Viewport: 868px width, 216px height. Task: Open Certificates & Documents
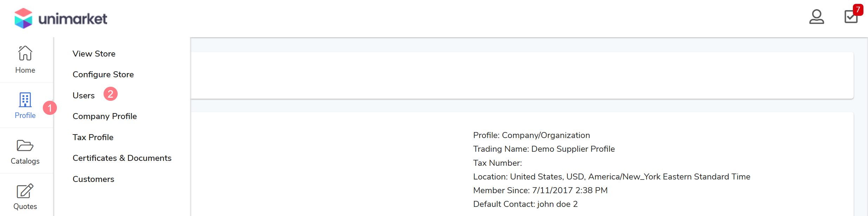click(122, 158)
